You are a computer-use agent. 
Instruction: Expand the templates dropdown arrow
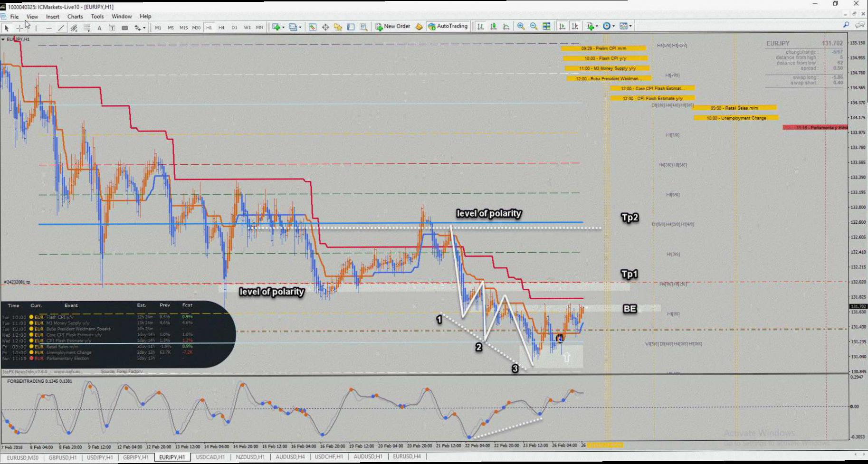tap(631, 27)
